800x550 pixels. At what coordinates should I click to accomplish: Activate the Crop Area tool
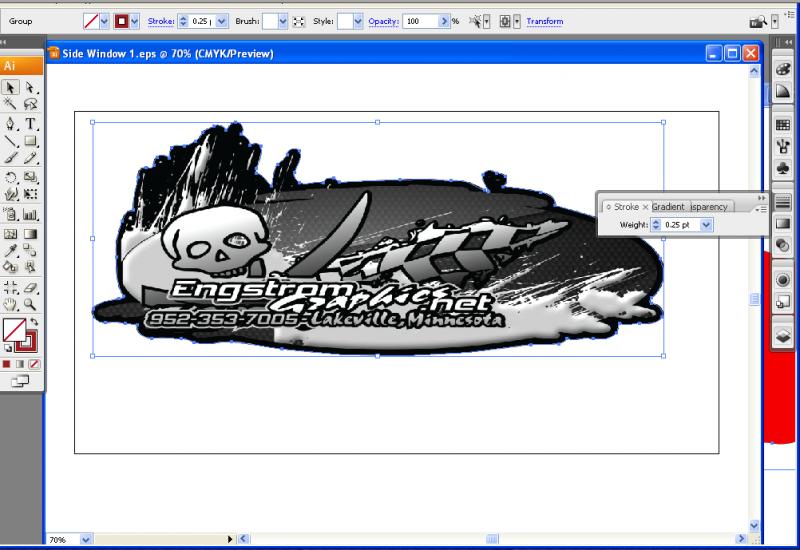(x=10, y=288)
